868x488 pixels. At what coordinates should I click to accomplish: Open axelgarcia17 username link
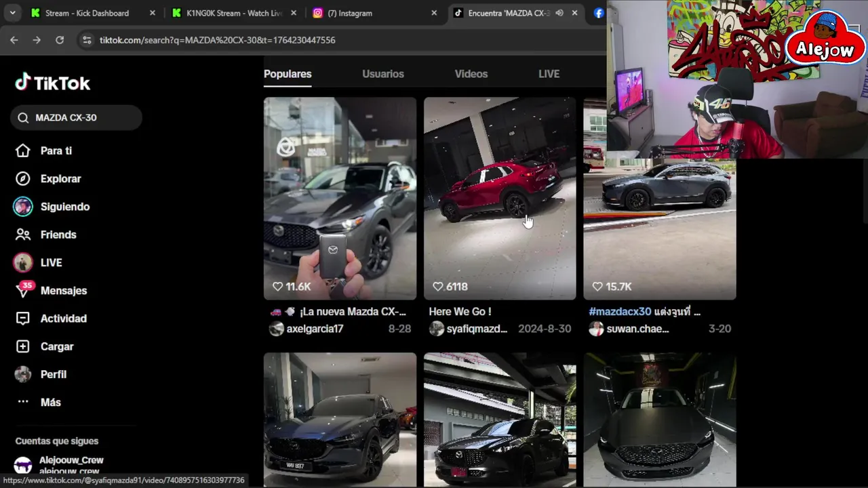[315, 329]
